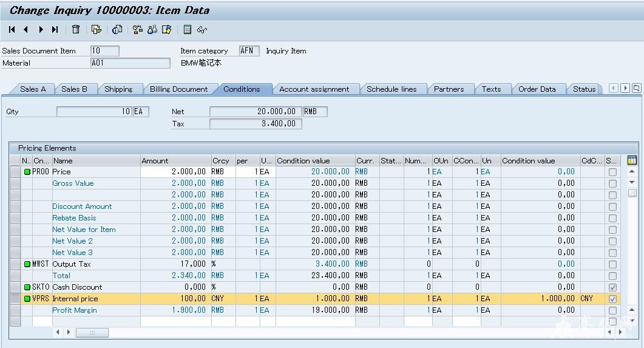
Task: Click horizontal scroll left arrow under Name column
Action: click(58, 332)
